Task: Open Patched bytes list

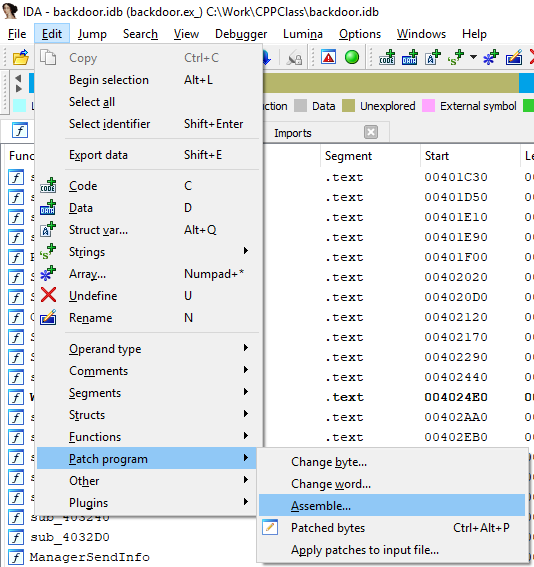Action: (392, 528)
